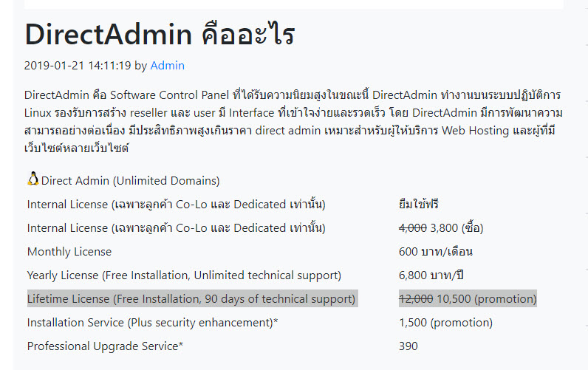Screen dimensions: 588x370
Task: Click the strikethrough 4,000 price
Action: click(412, 228)
